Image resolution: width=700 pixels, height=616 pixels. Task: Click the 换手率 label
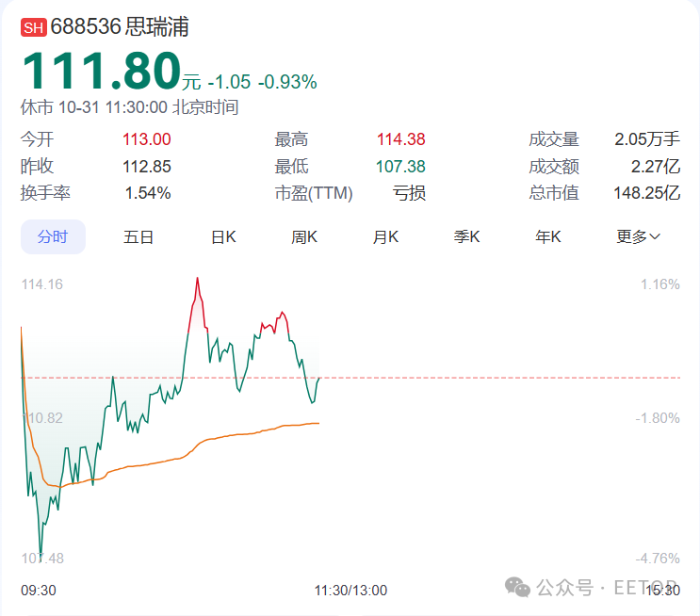[45, 193]
